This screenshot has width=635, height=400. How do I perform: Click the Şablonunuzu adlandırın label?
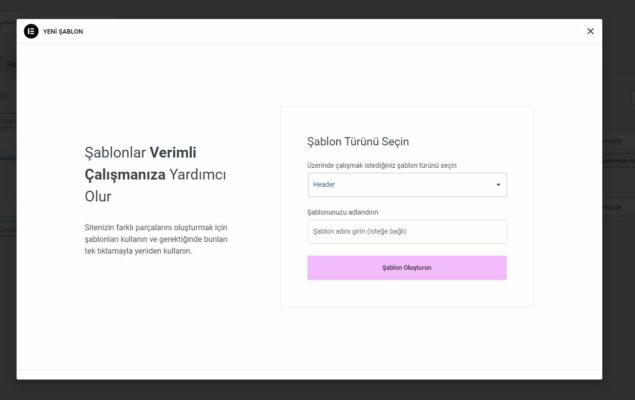click(343, 212)
